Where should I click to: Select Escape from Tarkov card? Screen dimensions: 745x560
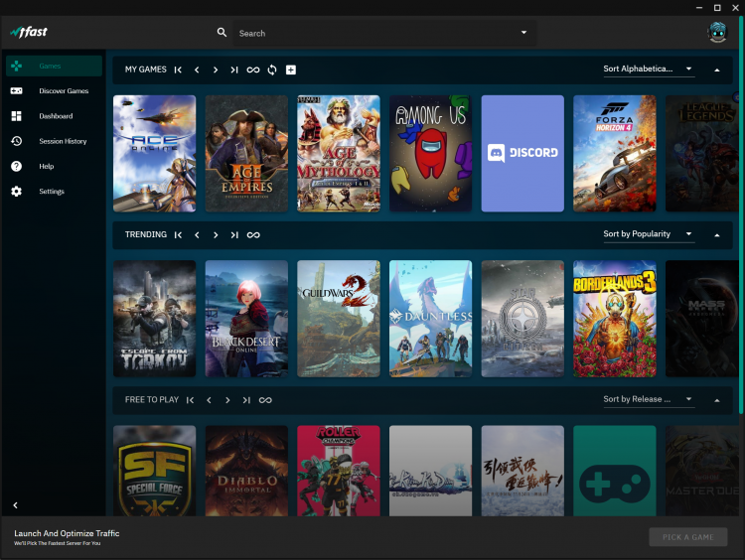(x=154, y=319)
